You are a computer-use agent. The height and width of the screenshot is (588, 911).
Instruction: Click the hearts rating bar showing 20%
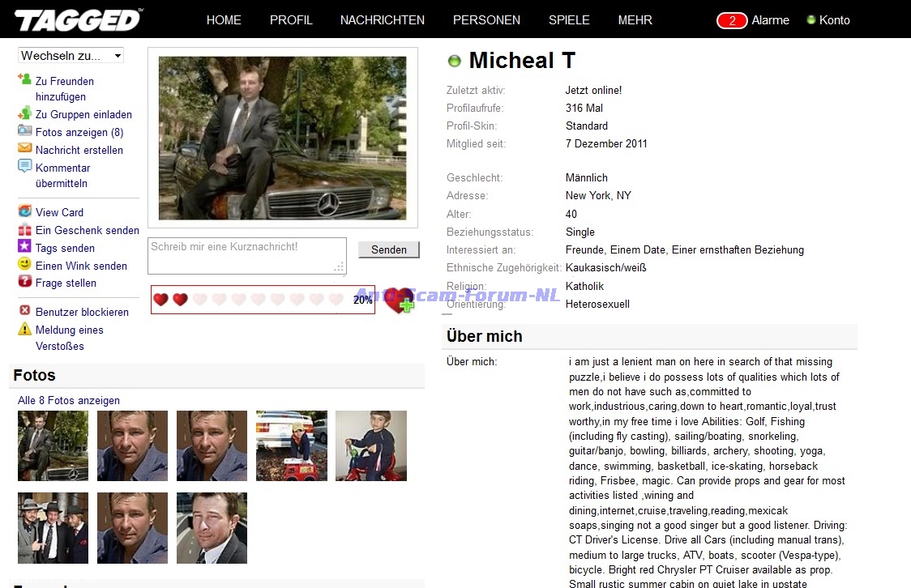pyautogui.click(x=263, y=300)
